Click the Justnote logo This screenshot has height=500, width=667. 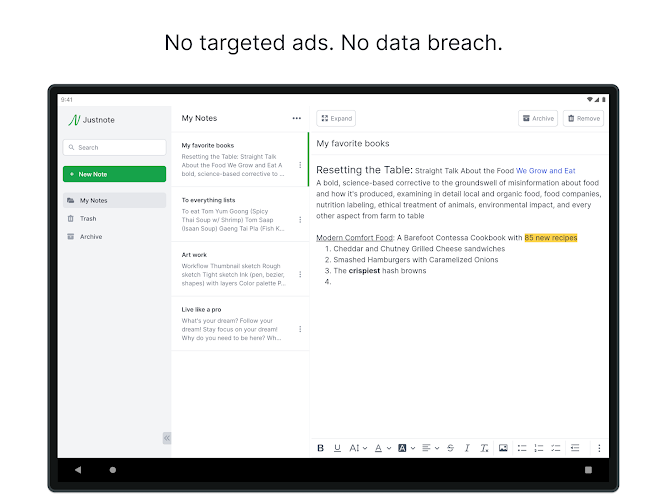[x=91, y=120]
